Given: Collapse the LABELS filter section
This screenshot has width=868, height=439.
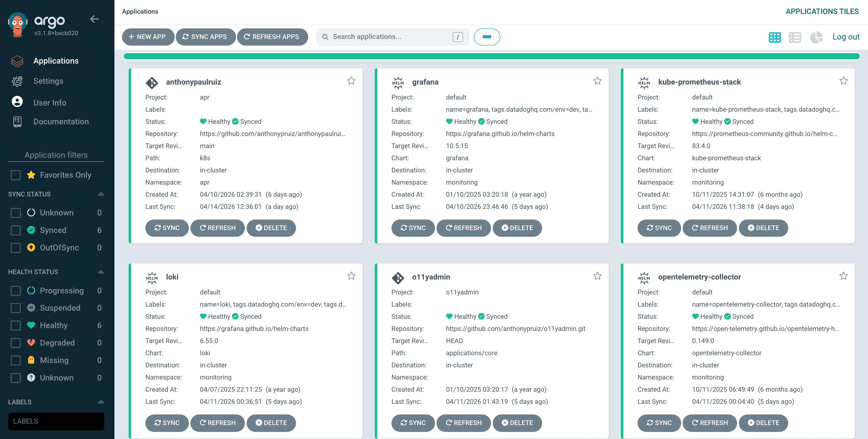Looking at the screenshot, I should click(x=102, y=402).
